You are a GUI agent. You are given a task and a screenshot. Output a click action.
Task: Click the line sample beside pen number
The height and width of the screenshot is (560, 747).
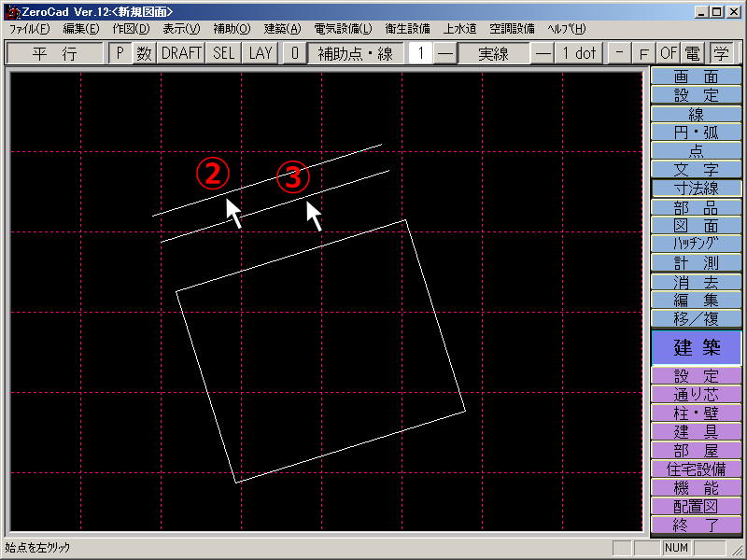tap(445, 53)
